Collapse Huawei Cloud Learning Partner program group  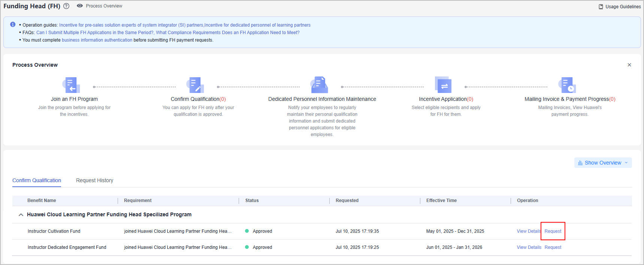click(x=21, y=215)
